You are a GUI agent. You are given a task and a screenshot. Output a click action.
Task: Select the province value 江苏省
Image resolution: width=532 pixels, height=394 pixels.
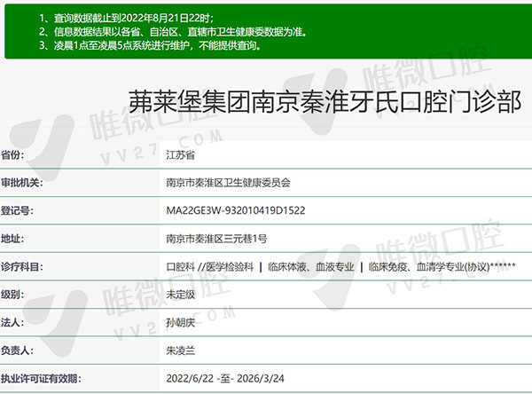click(181, 155)
